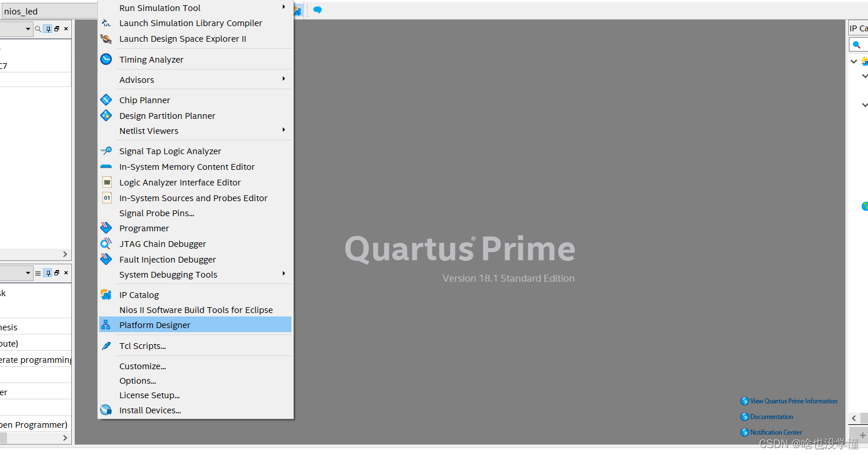Expand the System Debugging Tools submenu
This screenshot has height=455, width=868.
[284, 274]
